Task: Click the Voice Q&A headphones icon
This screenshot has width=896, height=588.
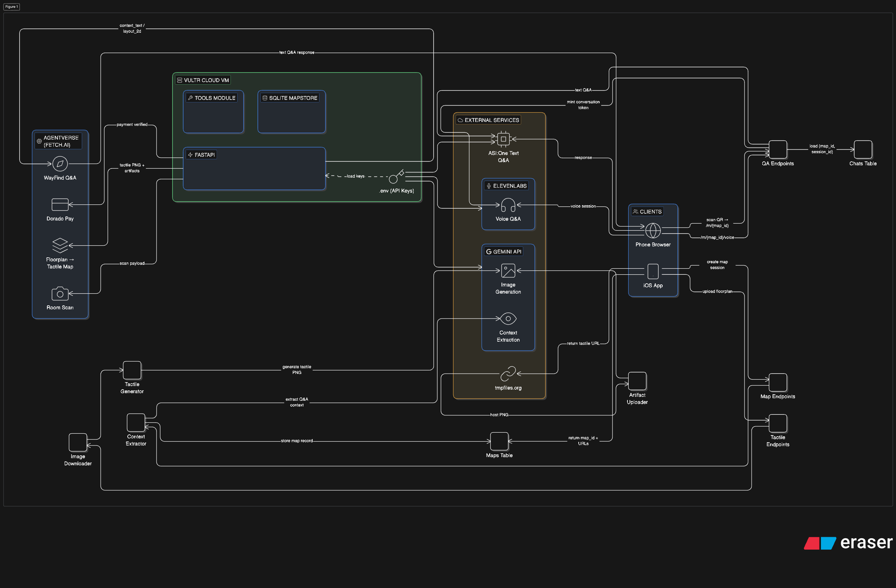Action: point(508,205)
